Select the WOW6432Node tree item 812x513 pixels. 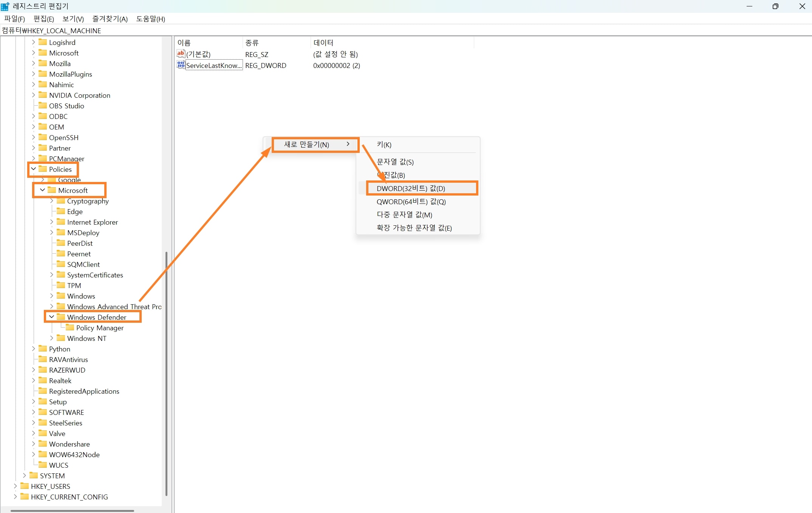click(74, 454)
